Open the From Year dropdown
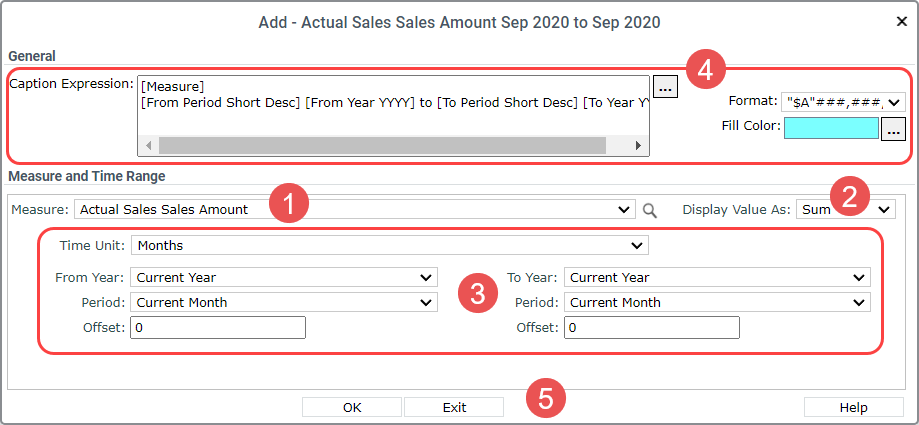919x425 pixels. 284,277
